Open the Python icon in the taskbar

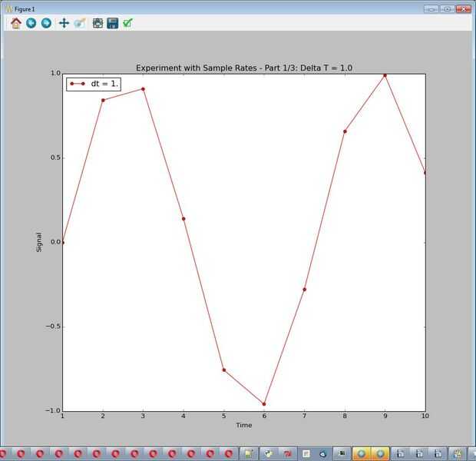[x=269, y=453]
